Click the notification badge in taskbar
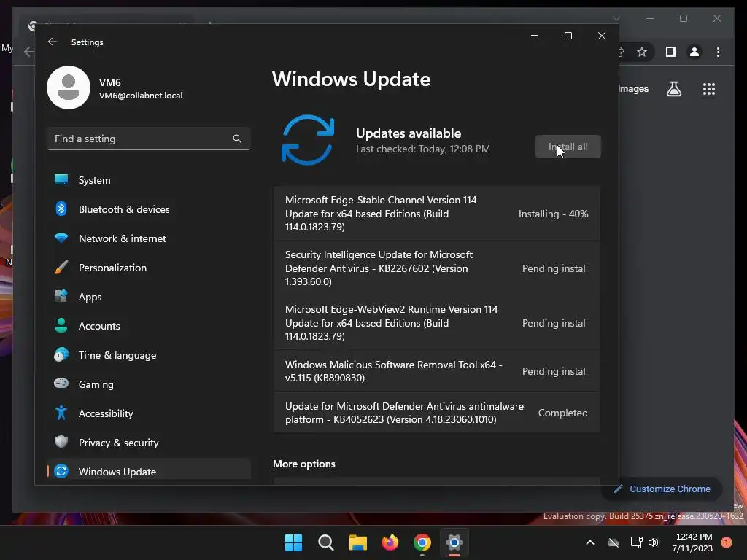Screen dimensions: 747x560 tap(726, 542)
